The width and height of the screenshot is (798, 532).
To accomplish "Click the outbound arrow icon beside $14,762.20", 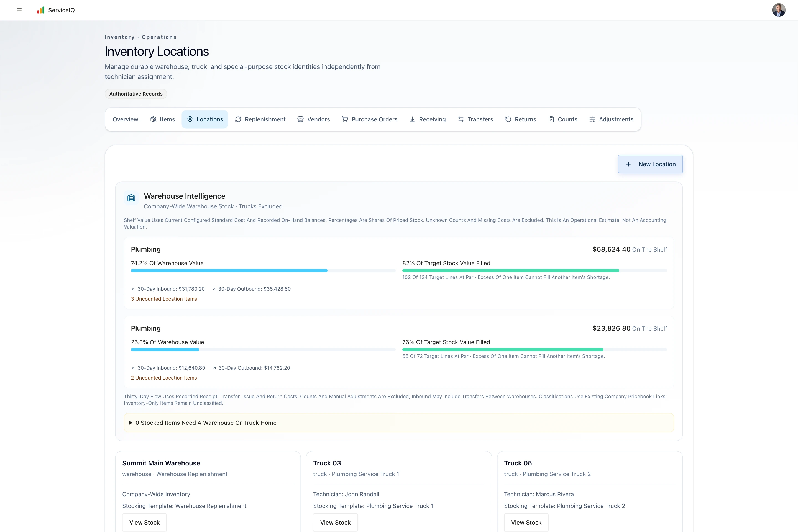I will click(214, 368).
